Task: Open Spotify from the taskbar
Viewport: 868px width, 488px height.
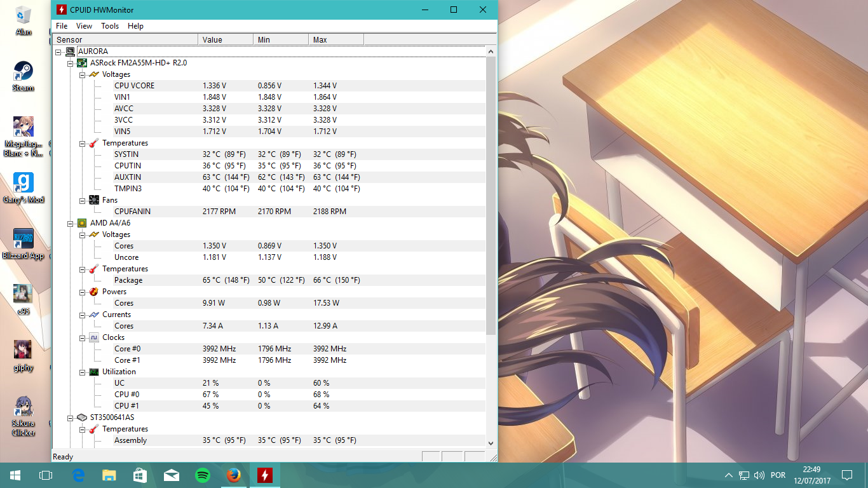Action: click(x=203, y=475)
